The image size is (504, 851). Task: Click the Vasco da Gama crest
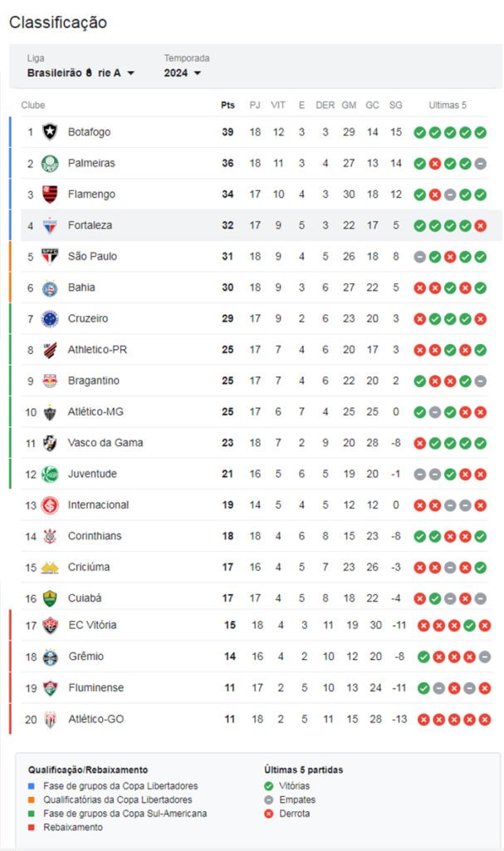point(50,443)
